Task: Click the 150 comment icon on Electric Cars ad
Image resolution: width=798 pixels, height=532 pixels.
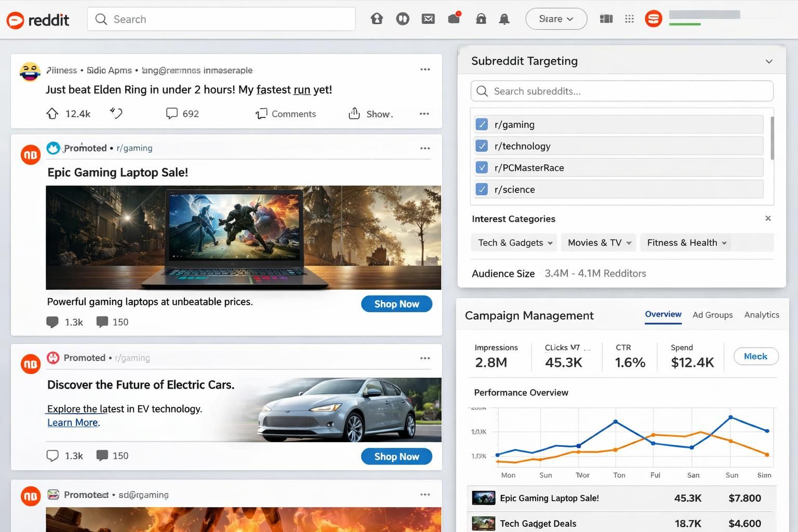Action: click(102, 456)
